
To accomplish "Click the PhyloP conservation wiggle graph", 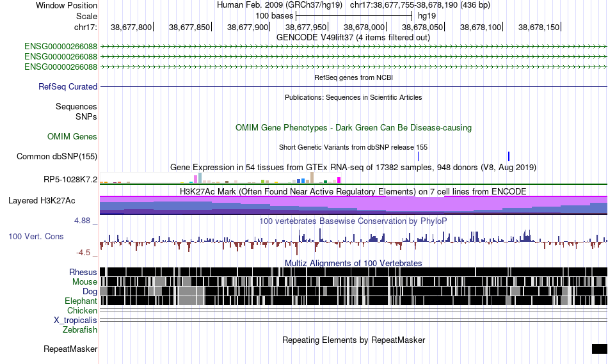I will 354,241.
